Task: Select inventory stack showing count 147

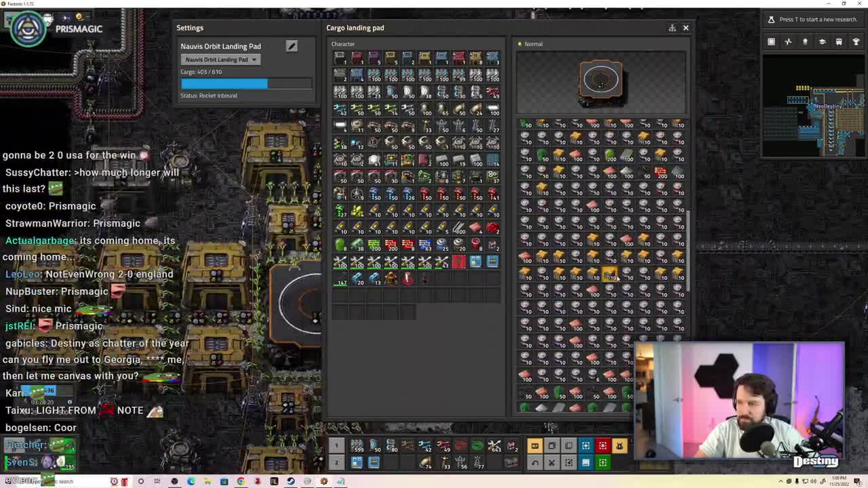Action: 340,279
